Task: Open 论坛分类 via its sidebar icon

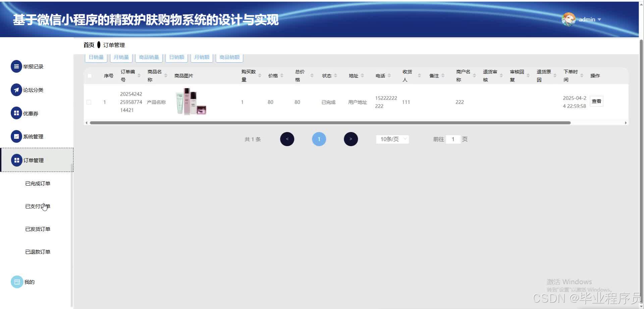Action: pos(16,89)
